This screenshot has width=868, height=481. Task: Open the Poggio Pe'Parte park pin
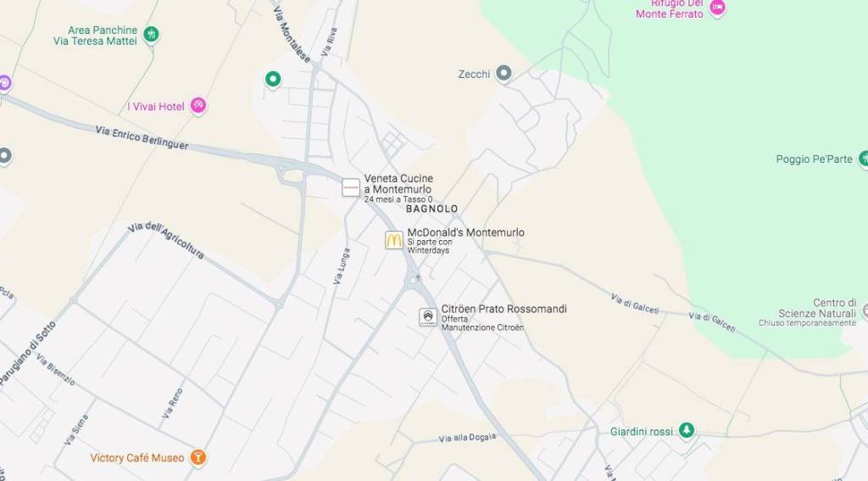862,159
